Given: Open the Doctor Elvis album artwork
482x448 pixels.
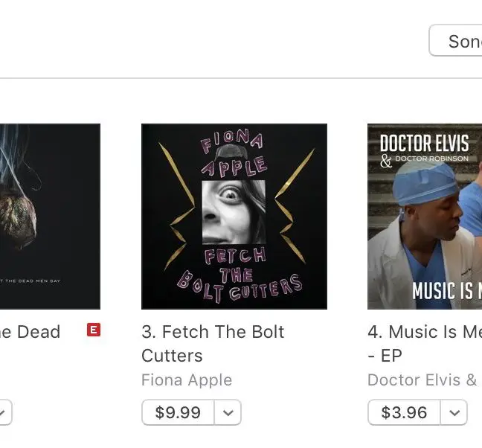Looking at the screenshot, I should coord(425,216).
